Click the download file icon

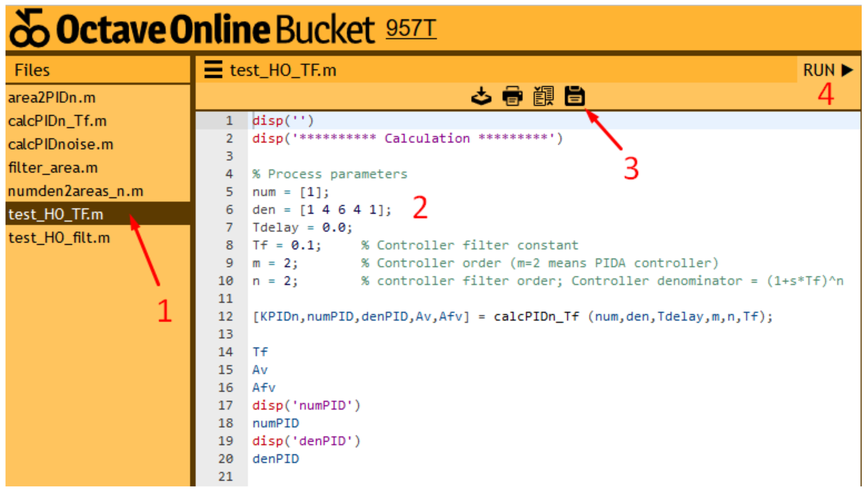(x=481, y=96)
